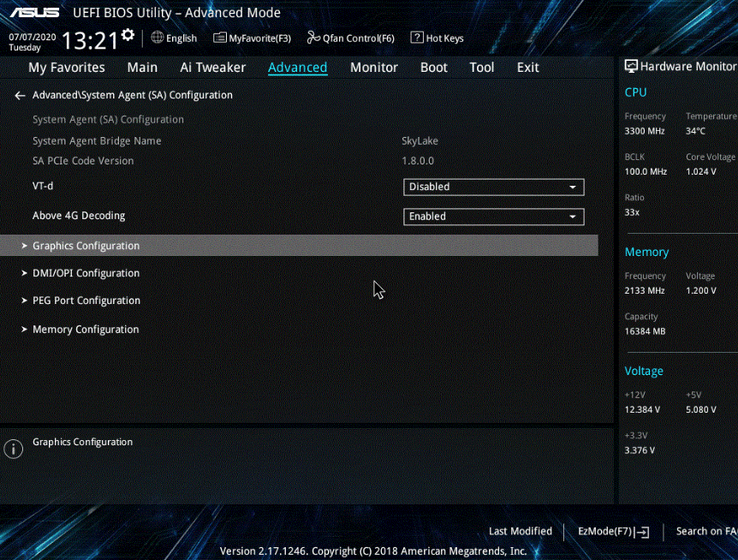Show Hot Keys list
Viewport: 738px width, 560px height.
(437, 39)
